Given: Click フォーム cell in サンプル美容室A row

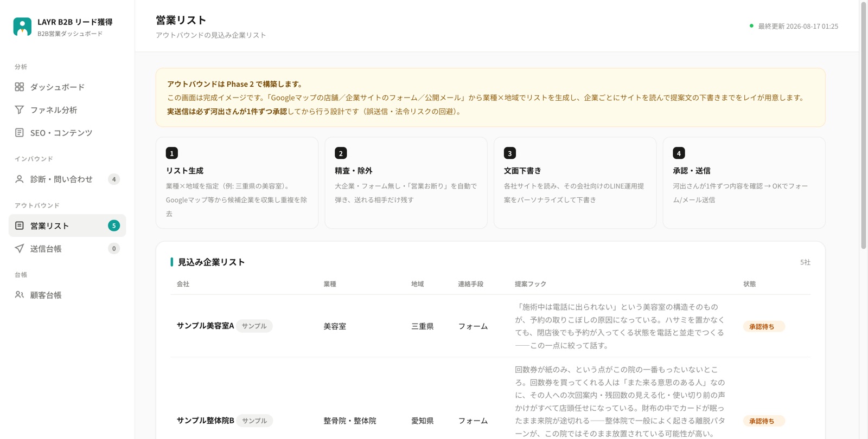Looking at the screenshot, I should 473,326.
